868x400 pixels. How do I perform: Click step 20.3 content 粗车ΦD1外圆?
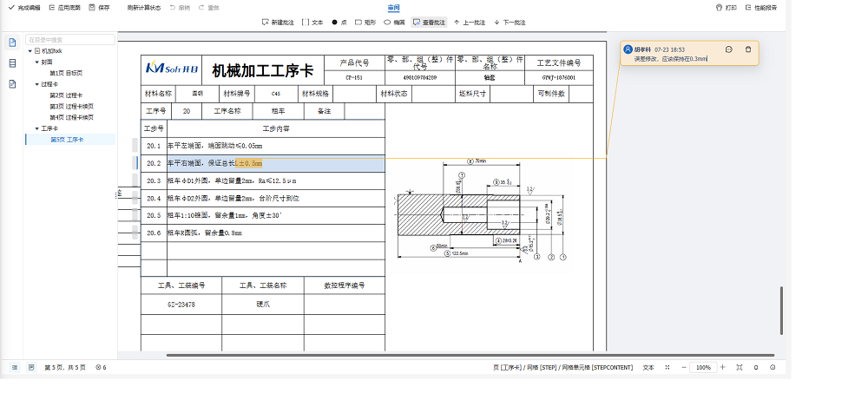pyautogui.click(x=276, y=181)
